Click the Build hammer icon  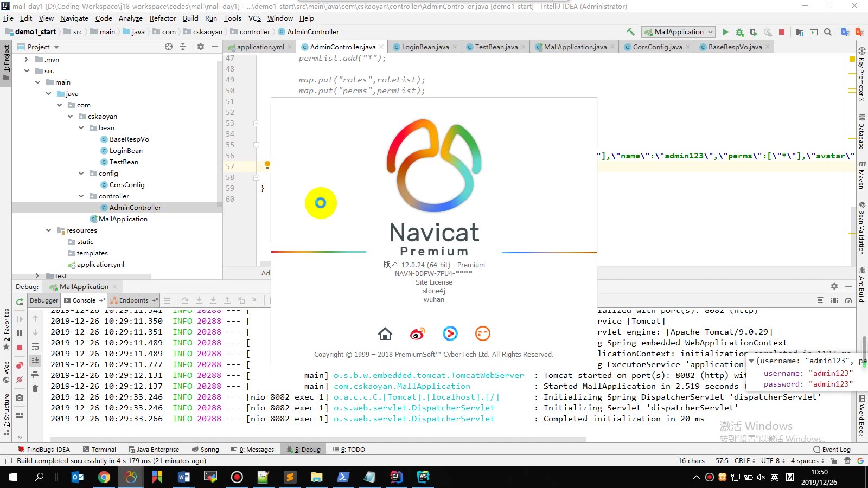point(630,32)
